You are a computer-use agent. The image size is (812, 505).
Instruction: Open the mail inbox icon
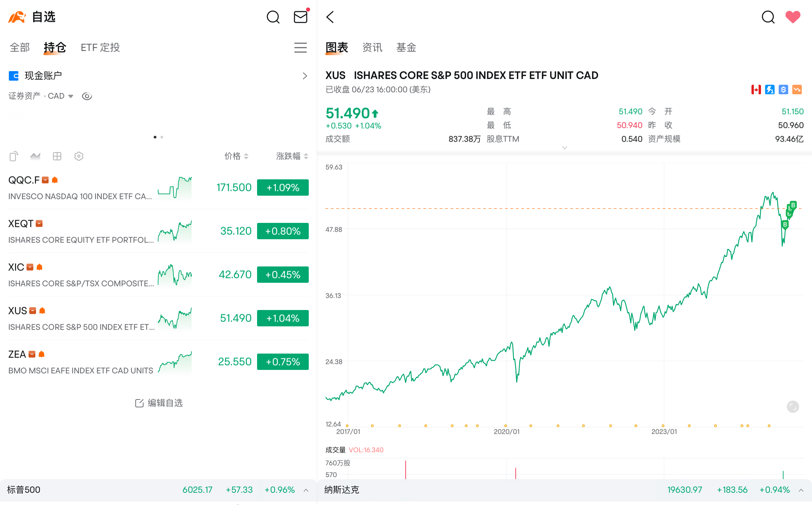(x=301, y=17)
